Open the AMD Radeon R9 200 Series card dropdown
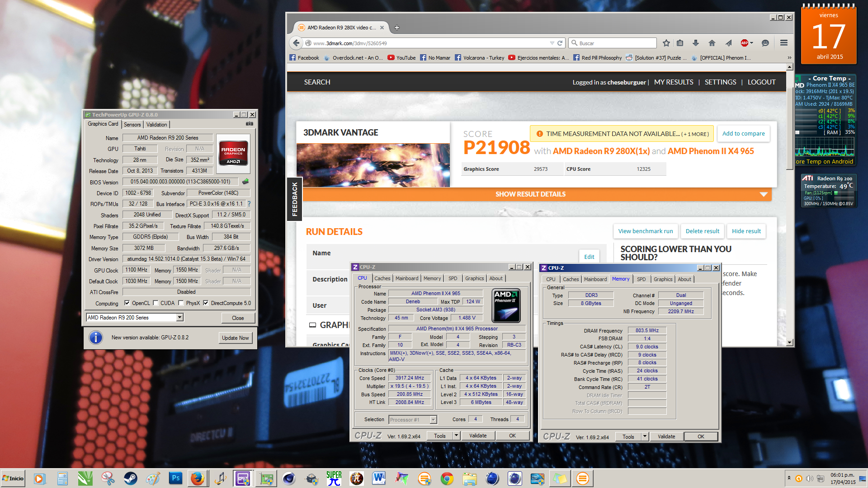 point(180,318)
